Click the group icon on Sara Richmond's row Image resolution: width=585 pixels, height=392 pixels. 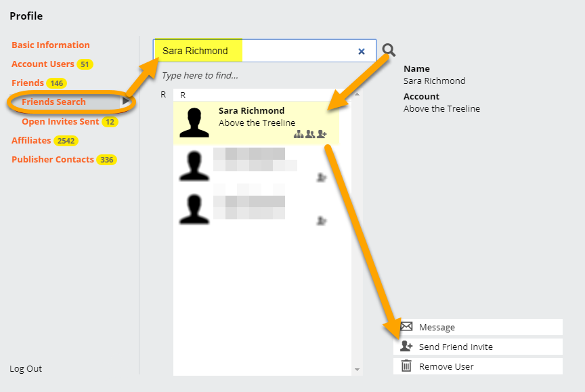point(309,135)
